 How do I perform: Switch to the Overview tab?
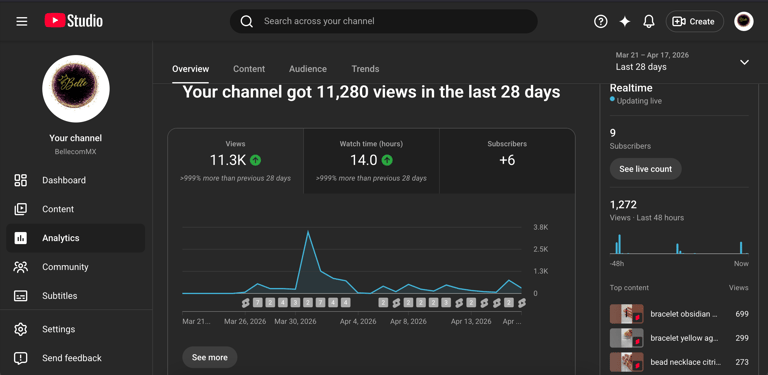coord(190,69)
